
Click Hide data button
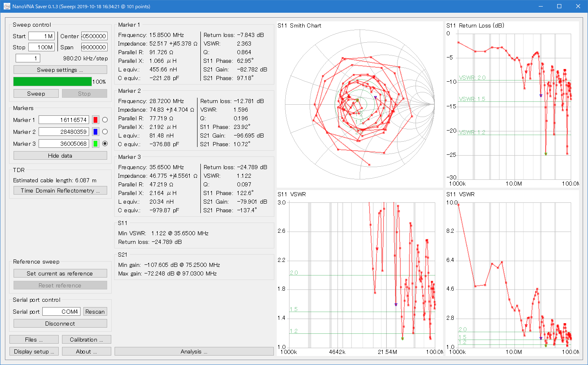point(60,156)
